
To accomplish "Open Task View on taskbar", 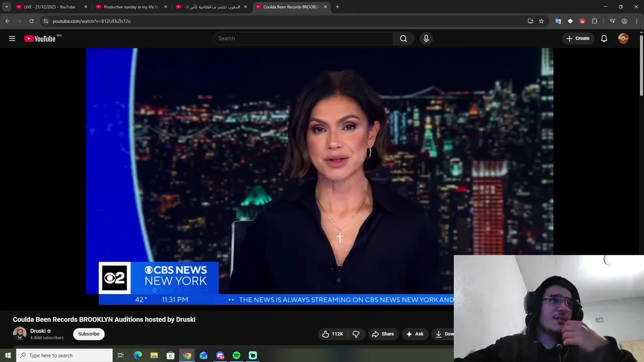I will pyautogui.click(x=121, y=355).
